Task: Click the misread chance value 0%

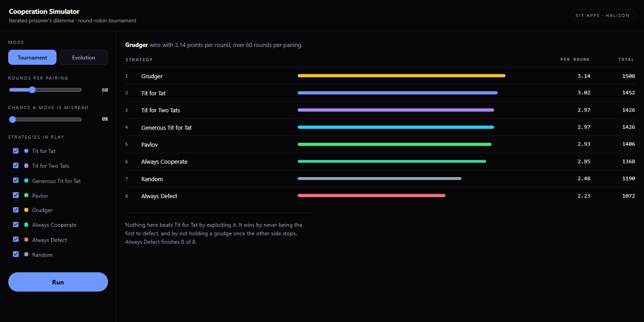Action: point(105,119)
